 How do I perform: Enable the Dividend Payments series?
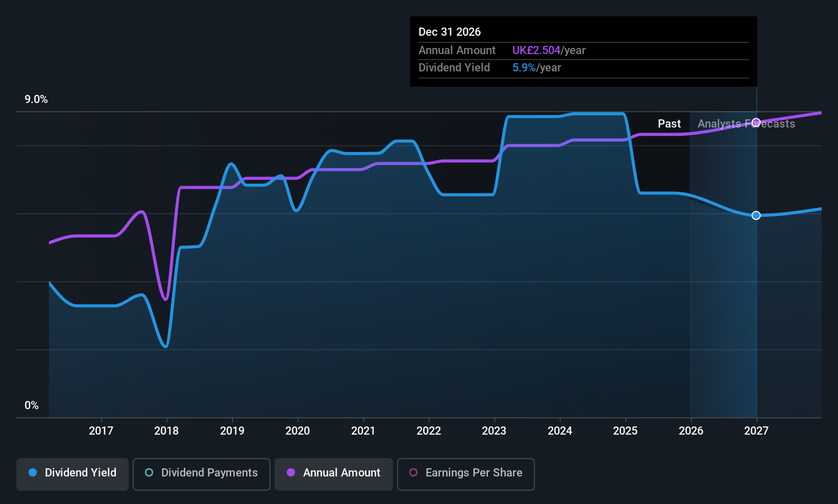(201, 474)
